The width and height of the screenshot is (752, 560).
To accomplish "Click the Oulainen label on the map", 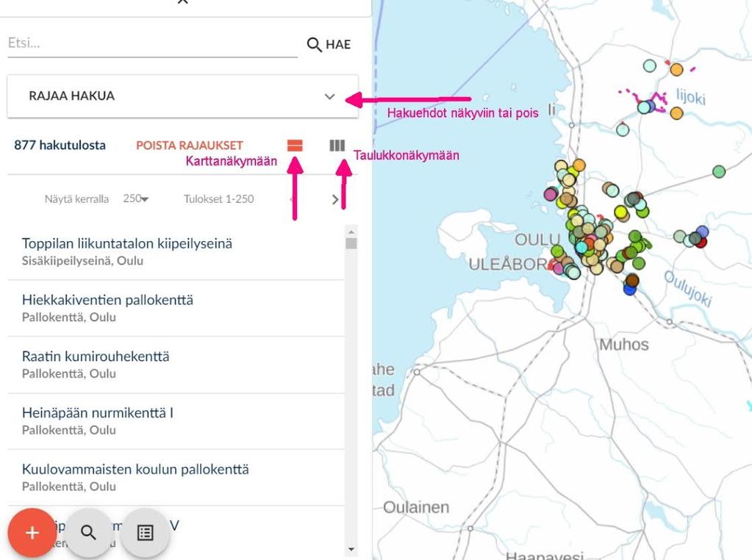I will 416,507.
